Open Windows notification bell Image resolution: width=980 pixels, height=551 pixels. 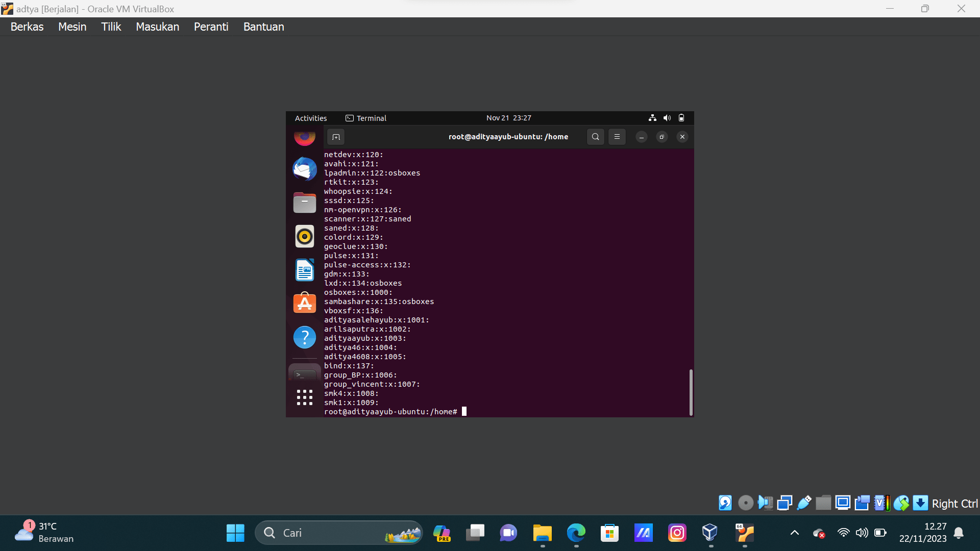point(959,533)
